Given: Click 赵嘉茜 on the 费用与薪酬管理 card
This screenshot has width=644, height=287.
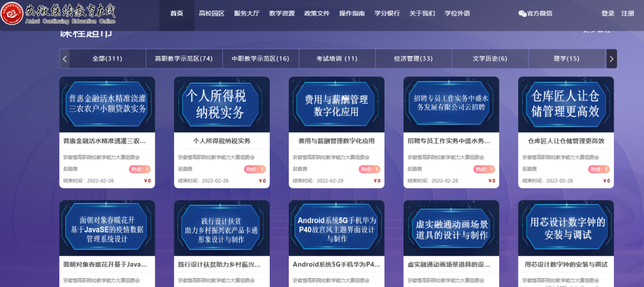Looking at the screenshot, I should point(300,169).
